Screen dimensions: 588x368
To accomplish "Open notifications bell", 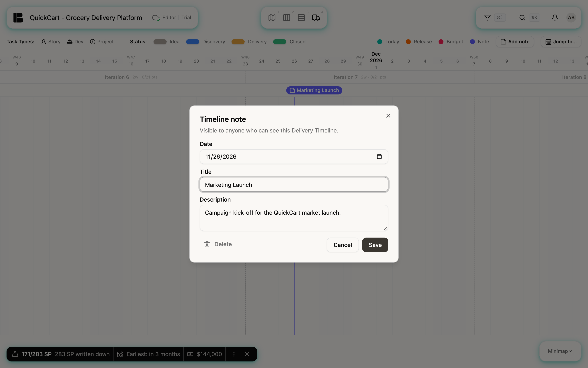I will click(x=555, y=18).
